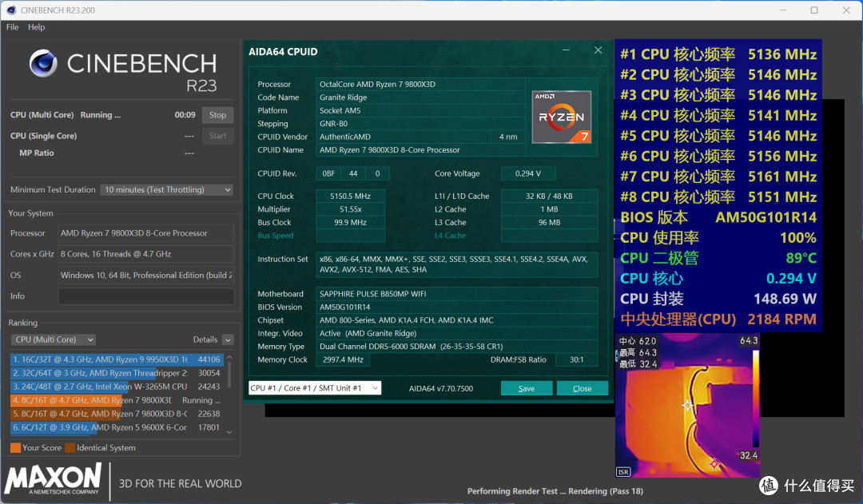This screenshot has width=863, height=504.
Task: Click the Cinebench title bar app icon
Action: 11,10
